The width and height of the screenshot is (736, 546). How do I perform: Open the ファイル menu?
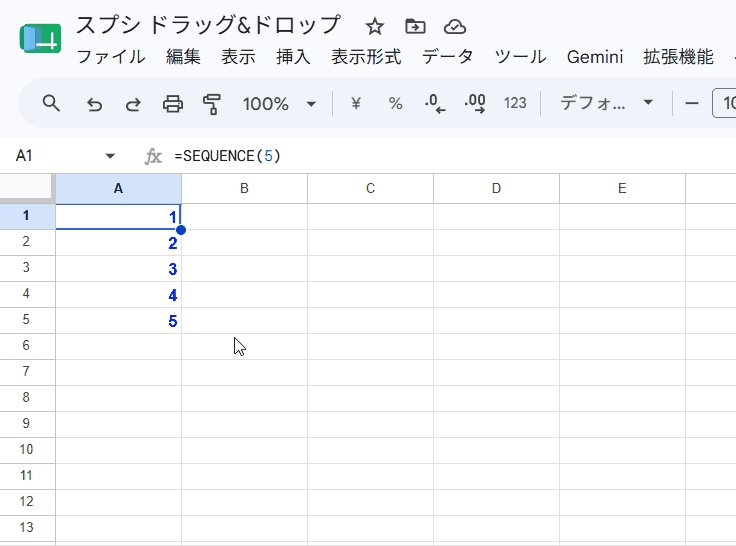point(111,57)
